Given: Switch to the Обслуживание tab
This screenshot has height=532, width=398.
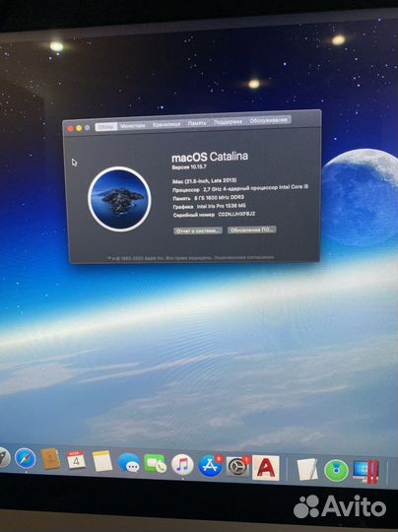Looking at the screenshot, I should [268, 120].
